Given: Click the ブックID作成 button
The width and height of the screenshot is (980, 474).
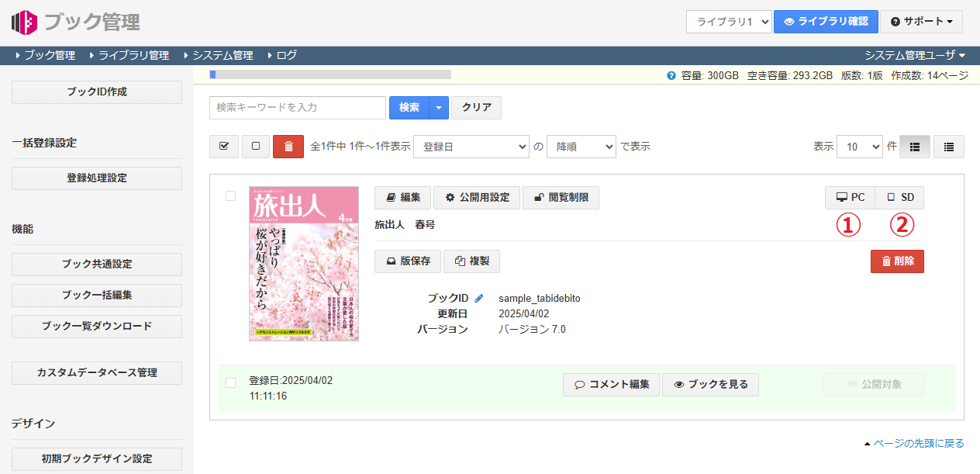Looking at the screenshot, I should pyautogui.click(x=97, y=92).
